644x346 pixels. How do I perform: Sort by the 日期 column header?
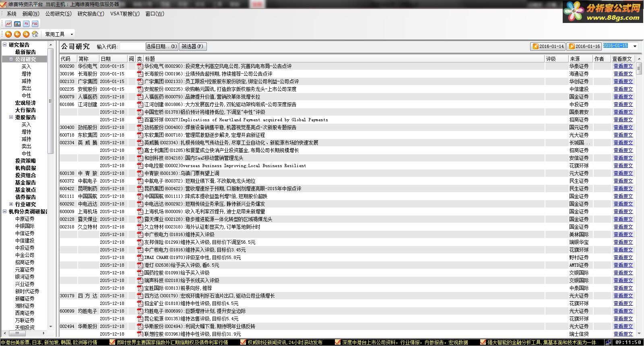point(113,59)
